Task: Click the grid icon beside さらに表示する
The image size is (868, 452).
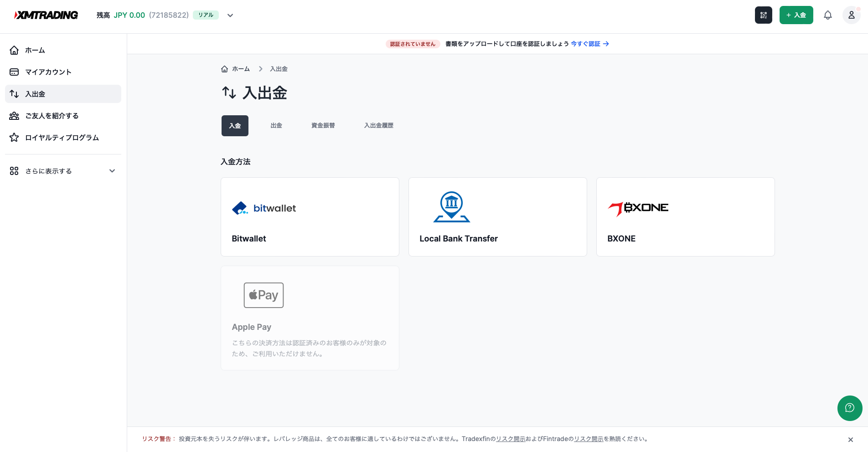Action: coord(14,171)
